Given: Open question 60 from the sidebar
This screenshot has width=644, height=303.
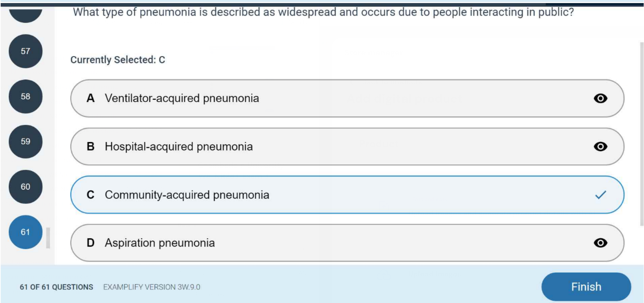Looking at the screenshot, I should [x=25, y=187].
